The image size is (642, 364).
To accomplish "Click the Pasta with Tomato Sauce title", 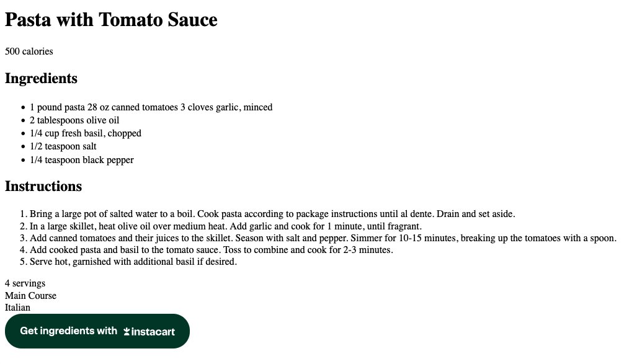I will 112,20.
